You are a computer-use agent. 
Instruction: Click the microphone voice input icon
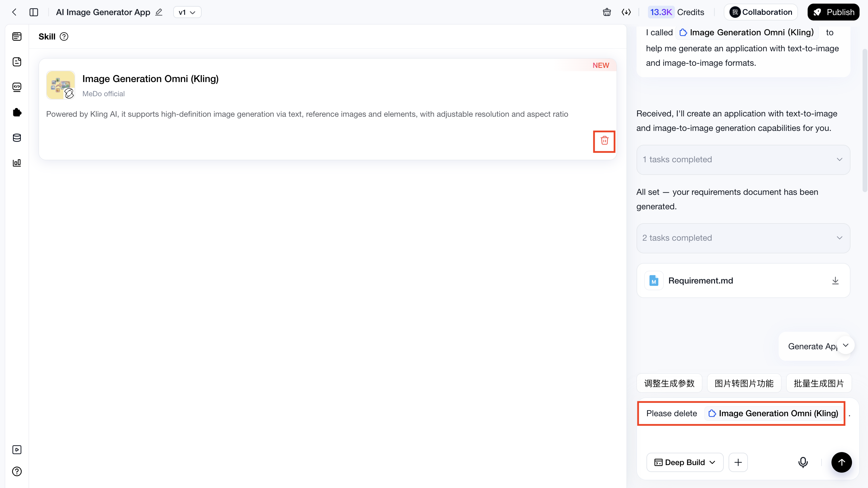tap(803, 462)
